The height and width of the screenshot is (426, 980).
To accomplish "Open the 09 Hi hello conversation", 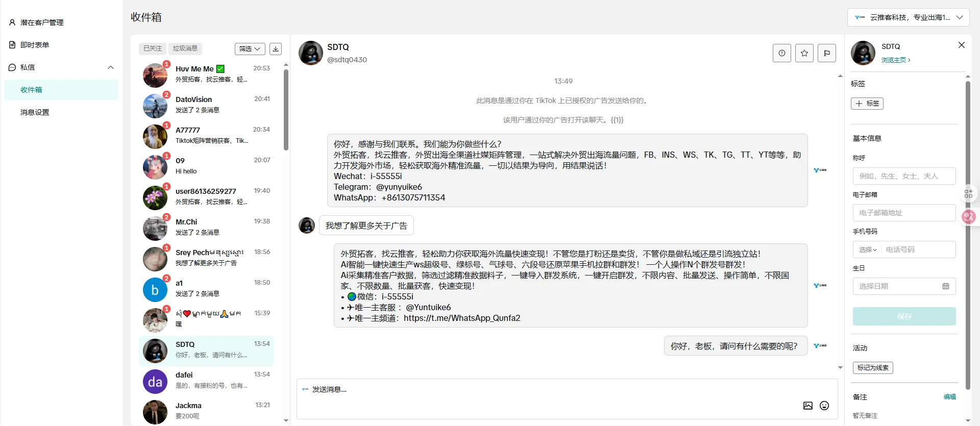I will pos(207,167).
